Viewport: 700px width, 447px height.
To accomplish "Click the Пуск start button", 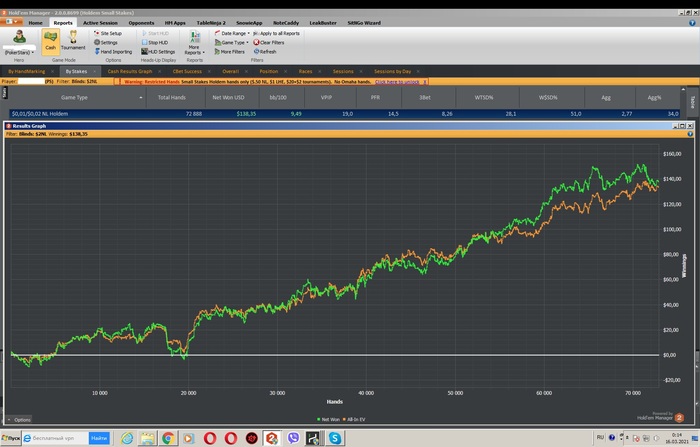I will (11, 438).
